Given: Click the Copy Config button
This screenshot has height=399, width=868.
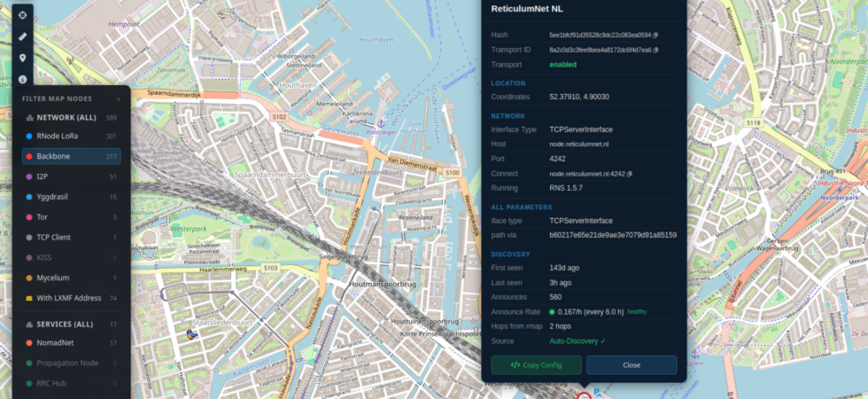Looking at the screenshot, I should click(x=537, y=365).
